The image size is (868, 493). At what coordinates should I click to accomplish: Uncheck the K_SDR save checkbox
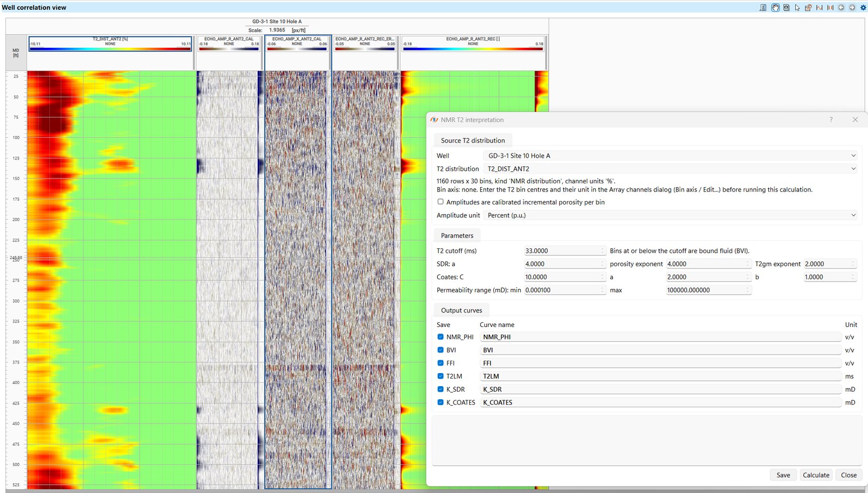coord(441,389)
